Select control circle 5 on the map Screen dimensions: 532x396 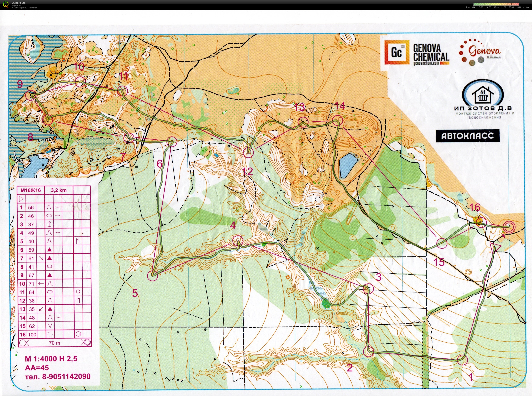click(x=153, y=276)
